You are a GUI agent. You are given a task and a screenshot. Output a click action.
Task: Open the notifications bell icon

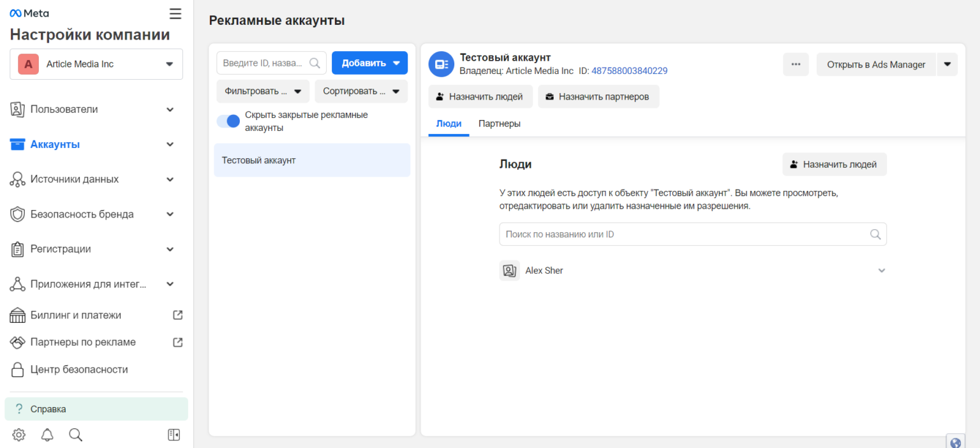pyautogui.click(x=47, y=435)
